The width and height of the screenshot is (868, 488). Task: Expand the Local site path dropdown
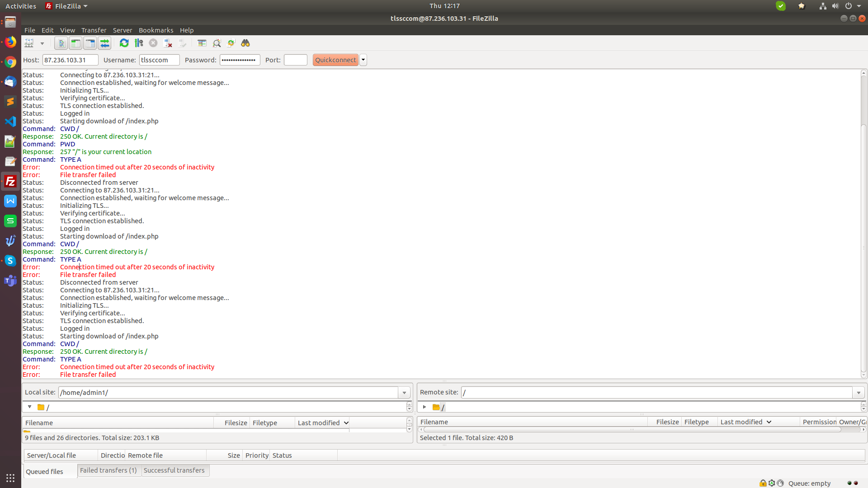point(404,393)
